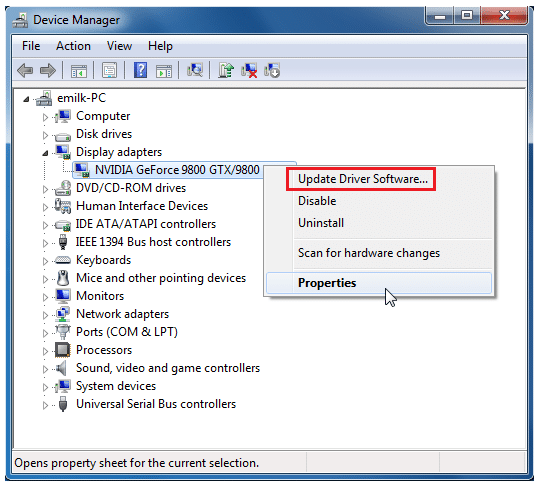Click the NVIDIA GeForce device icon
542x492 pixels.
click(82, 170)
